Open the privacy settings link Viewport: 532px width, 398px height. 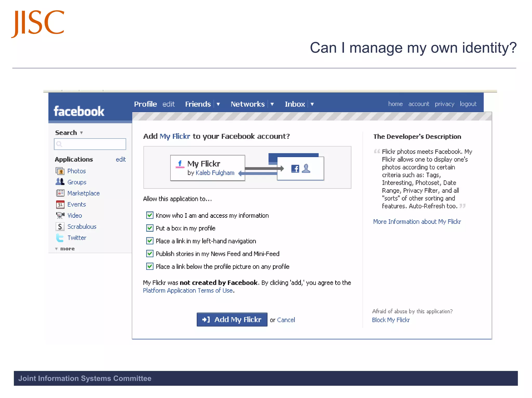click(x=444, y=104)
